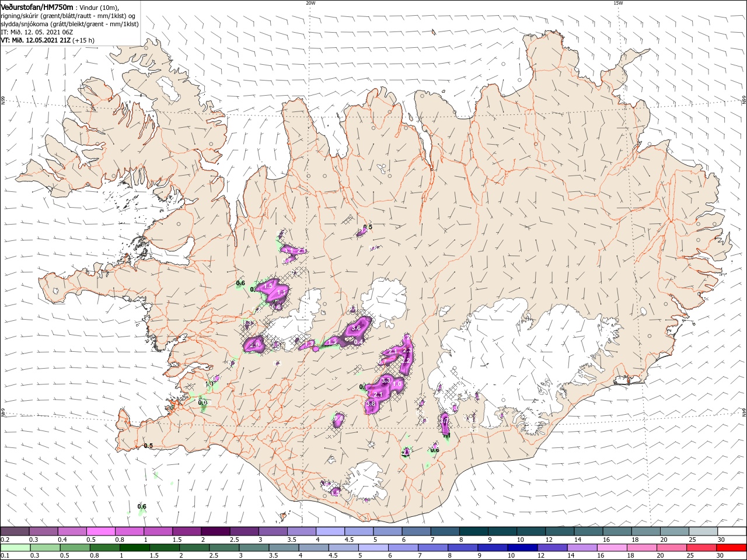747x560 pixels.
Task: Click the title text "Veðurstofan/HM750m"
Action: (37, 6)
